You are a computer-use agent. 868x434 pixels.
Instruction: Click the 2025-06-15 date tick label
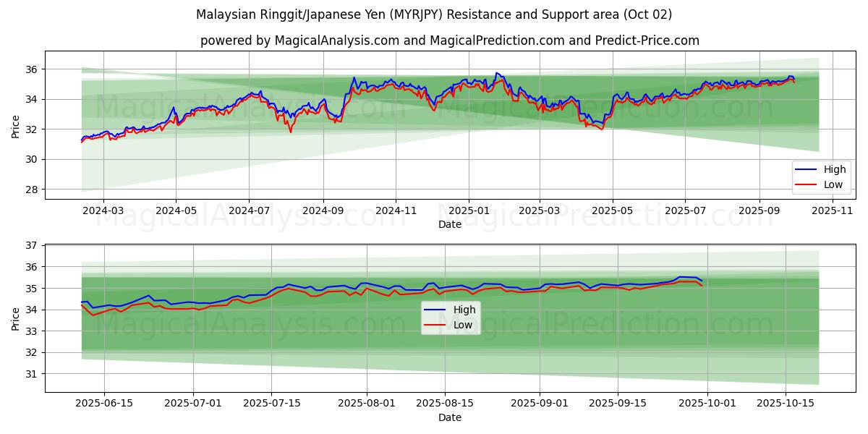pos(104,404)
